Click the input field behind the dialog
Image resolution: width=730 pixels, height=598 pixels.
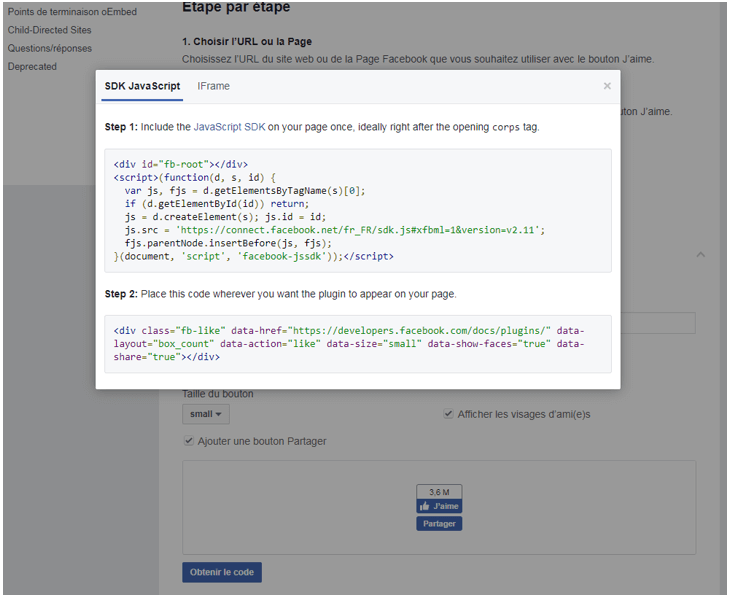[x=658, y=323]
